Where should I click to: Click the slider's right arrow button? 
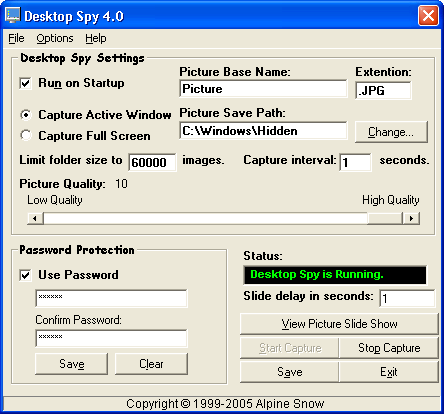[x=411, y=219]
